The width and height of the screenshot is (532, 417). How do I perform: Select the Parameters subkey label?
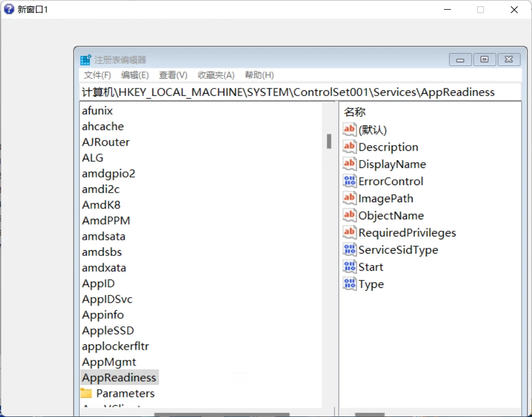coord(125,393)
